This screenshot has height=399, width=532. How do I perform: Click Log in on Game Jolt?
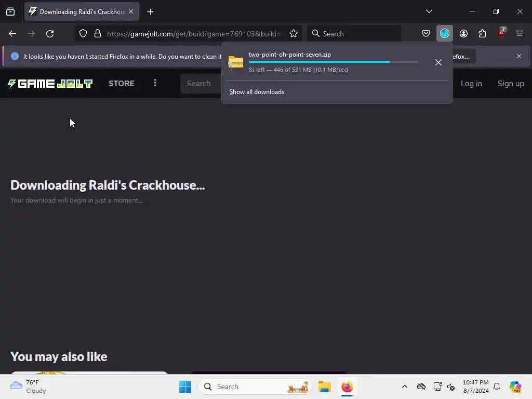[x=471, y=84]
